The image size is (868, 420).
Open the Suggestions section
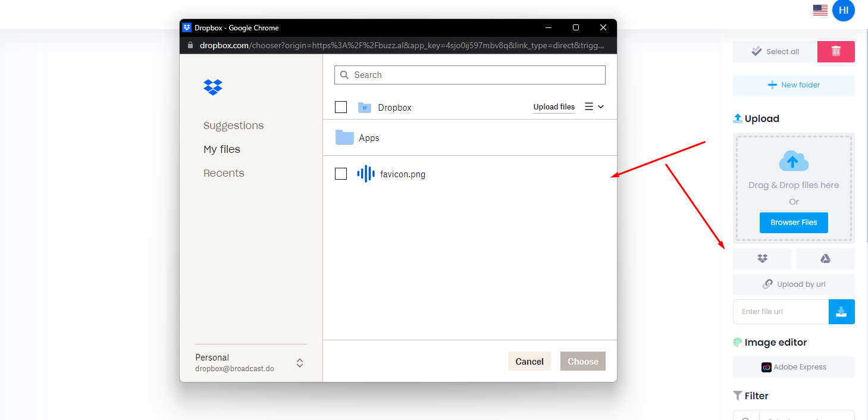tap(233, 126)
